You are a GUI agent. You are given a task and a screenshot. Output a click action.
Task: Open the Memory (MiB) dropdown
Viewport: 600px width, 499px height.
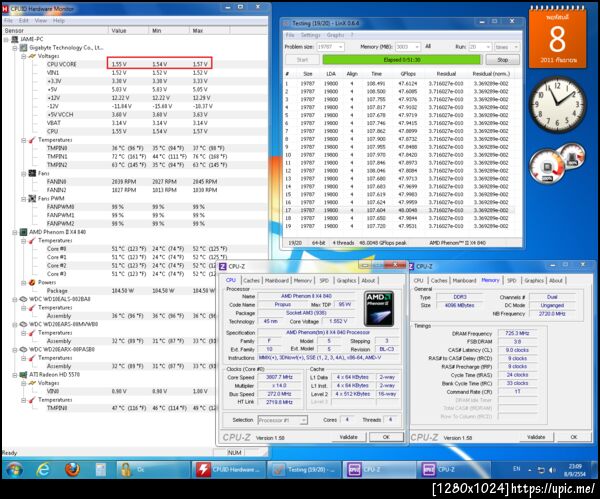point(408,47)
